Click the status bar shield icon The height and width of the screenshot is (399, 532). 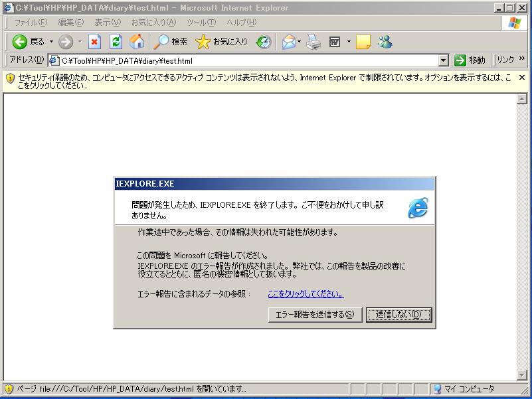click(x=9, y=389)
